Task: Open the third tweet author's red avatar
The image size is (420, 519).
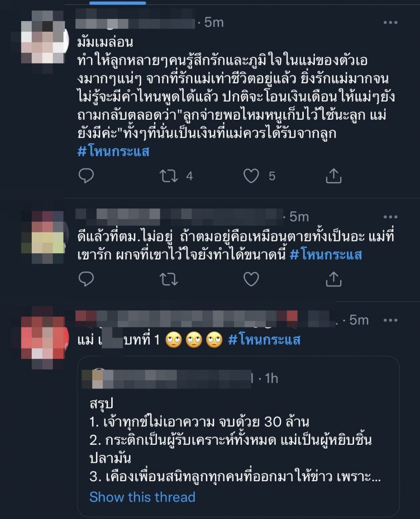Action: [x=43, y=338]
